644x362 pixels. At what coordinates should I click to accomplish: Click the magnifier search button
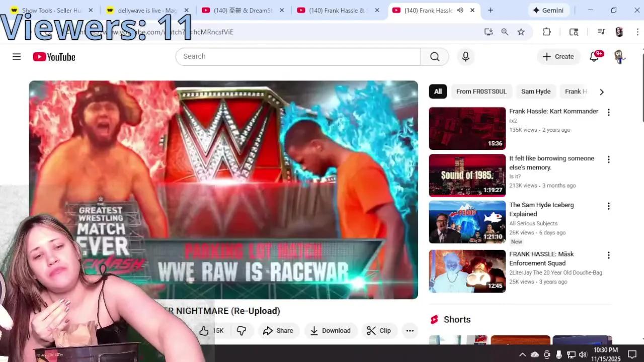tap(435, 56)
